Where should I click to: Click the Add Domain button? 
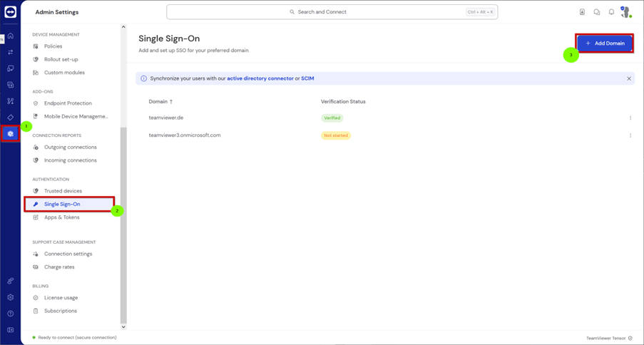pyautogui.click(x=605, y=43)
